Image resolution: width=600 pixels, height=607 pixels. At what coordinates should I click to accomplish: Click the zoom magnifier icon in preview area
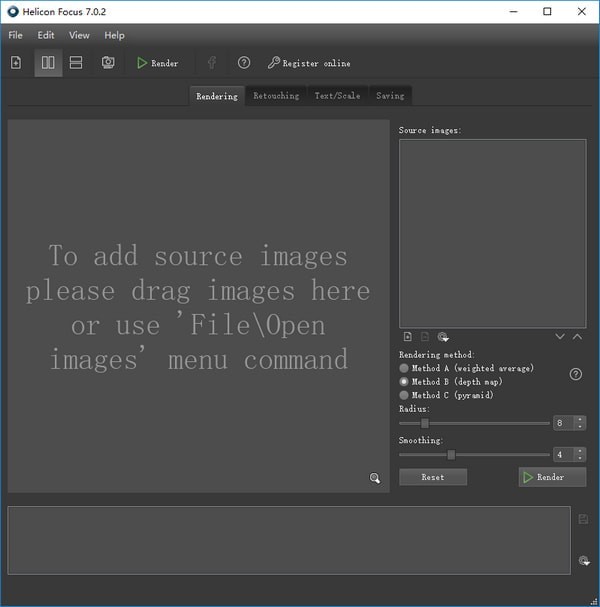375,478
